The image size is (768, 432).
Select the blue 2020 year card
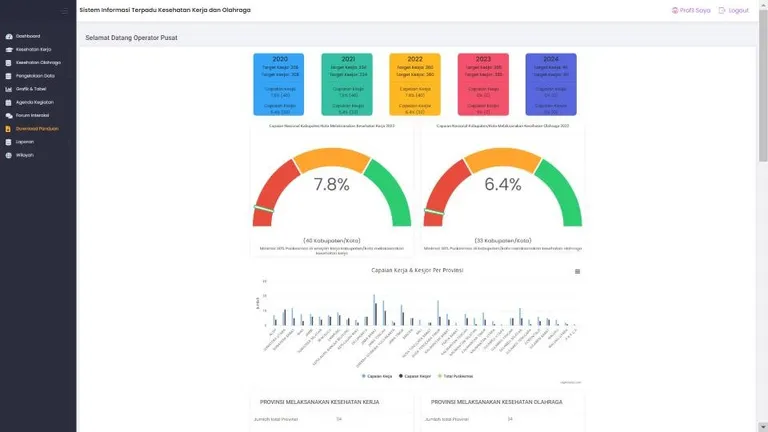pos(279,84)
